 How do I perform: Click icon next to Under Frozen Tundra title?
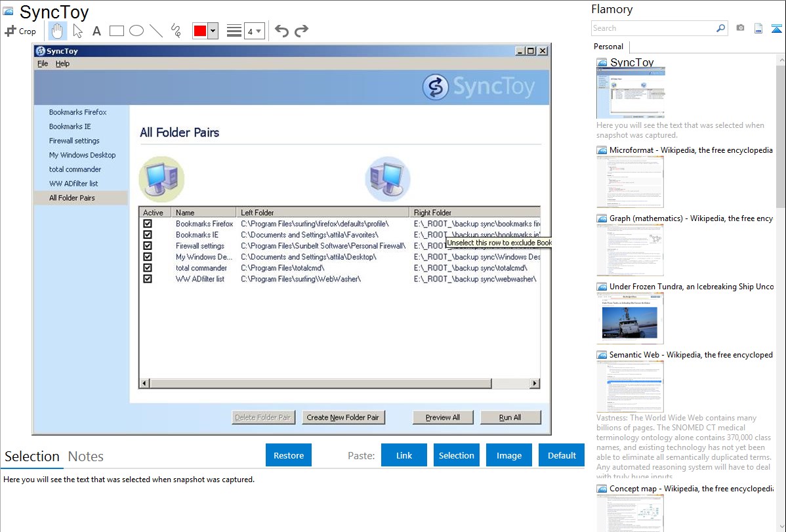pos(602,287)
